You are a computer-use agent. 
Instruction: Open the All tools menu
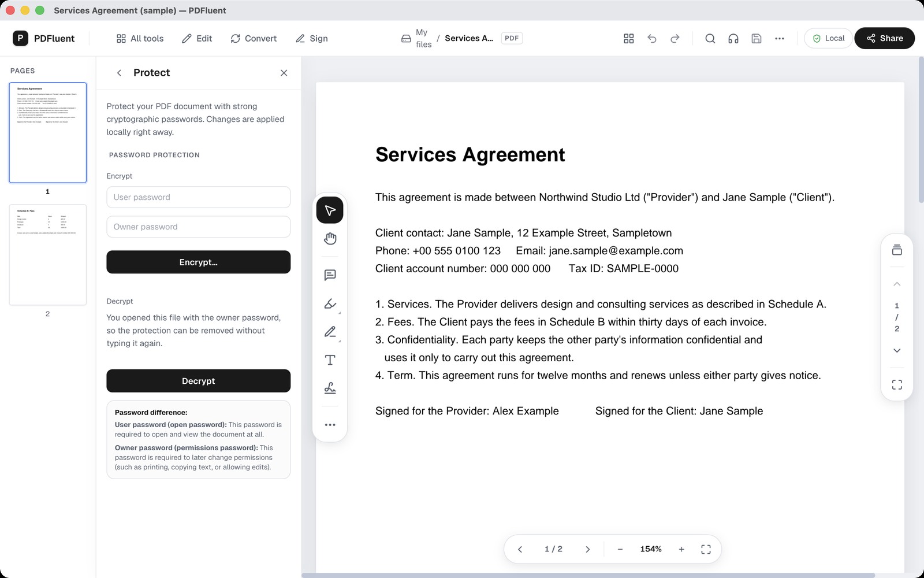click(140, 38)
